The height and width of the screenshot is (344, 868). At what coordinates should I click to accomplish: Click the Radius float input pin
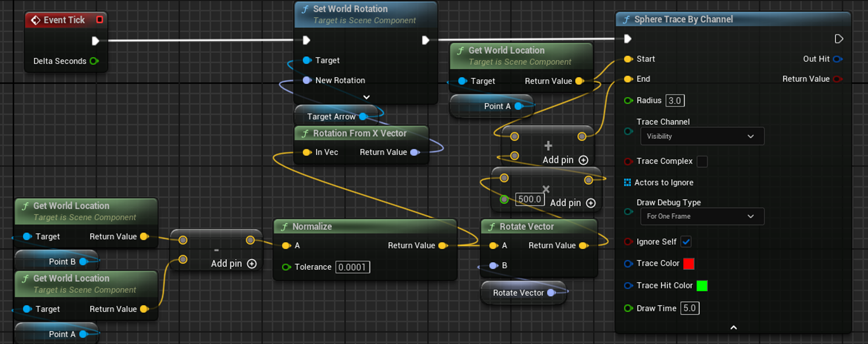[x=628, y=100]
